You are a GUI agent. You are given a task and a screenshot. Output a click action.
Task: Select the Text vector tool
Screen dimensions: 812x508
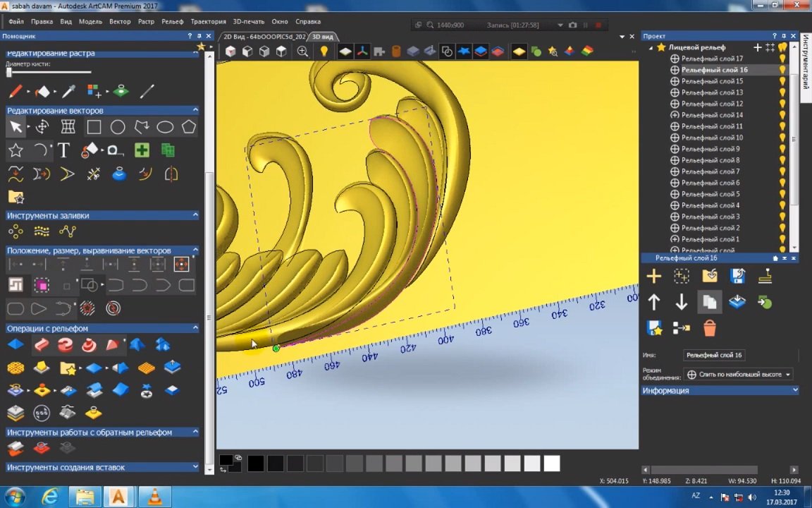[63, 150]
